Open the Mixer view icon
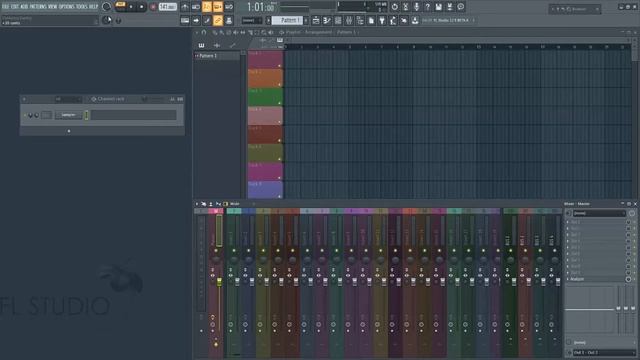 coord(349,20)
